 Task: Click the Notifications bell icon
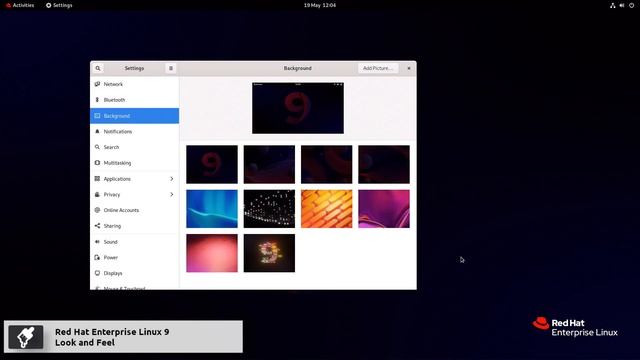(x=97, y=131)
